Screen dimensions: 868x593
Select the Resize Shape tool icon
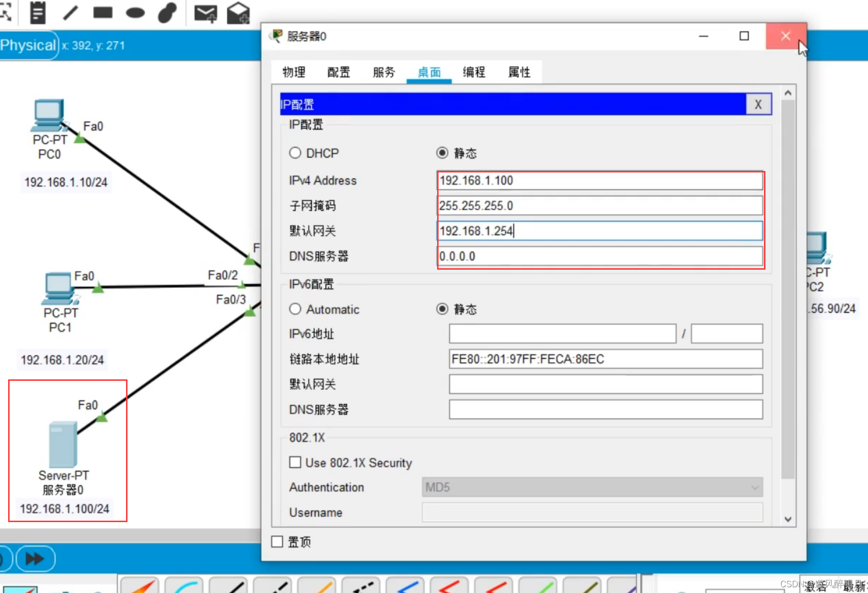6,12
